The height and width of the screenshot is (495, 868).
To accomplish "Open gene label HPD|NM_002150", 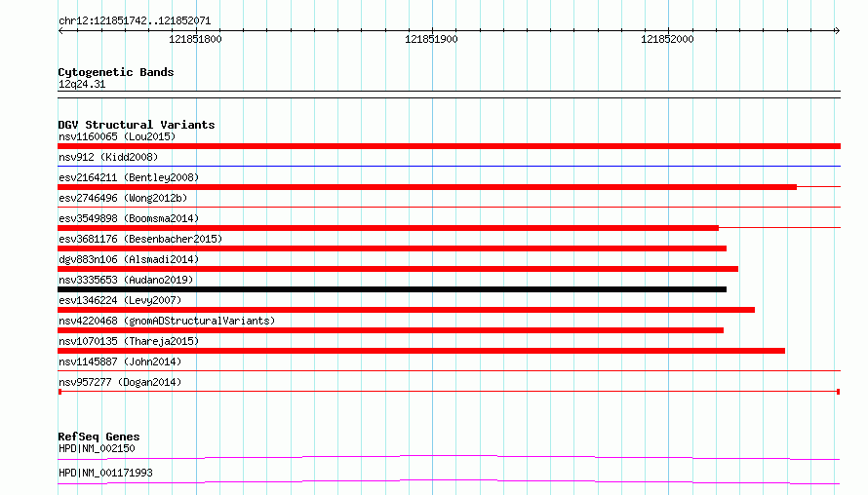I will tap(97, 448).
